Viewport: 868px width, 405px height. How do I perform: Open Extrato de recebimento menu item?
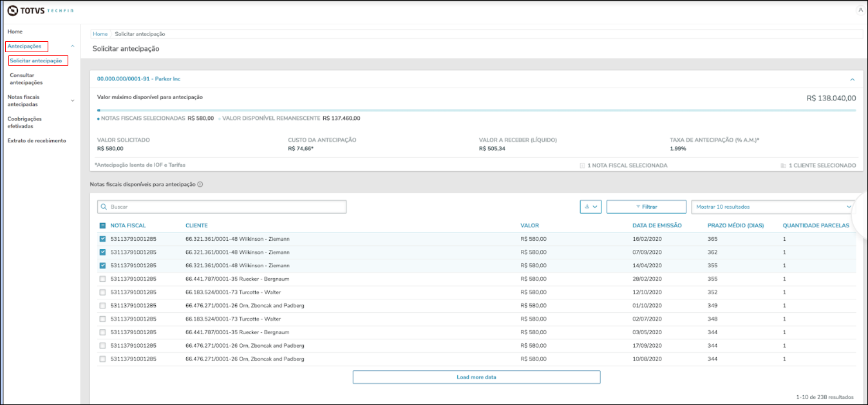[x=37, y=140]
